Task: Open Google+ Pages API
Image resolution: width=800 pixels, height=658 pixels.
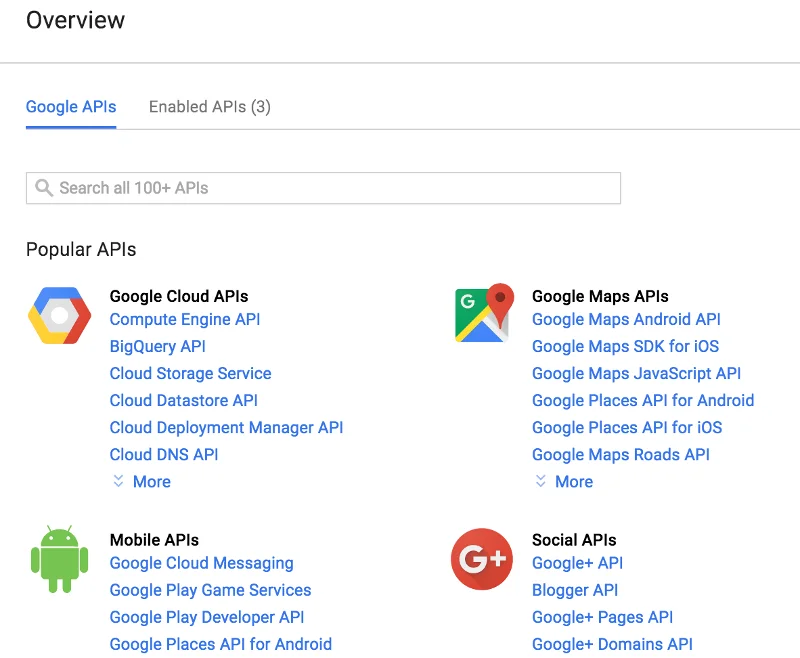Action: pos(603,617)
